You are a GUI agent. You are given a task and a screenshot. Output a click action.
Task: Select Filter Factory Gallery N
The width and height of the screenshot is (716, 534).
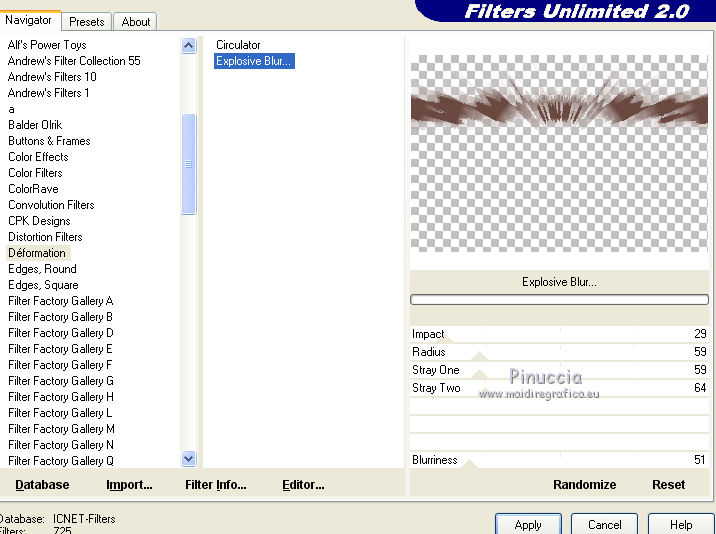coord(61,444)
